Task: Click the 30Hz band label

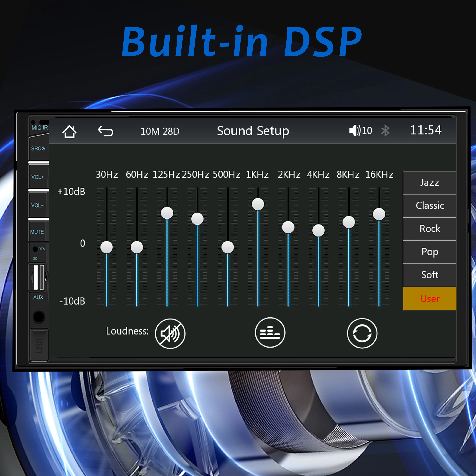Action: (x=107, y=174)
